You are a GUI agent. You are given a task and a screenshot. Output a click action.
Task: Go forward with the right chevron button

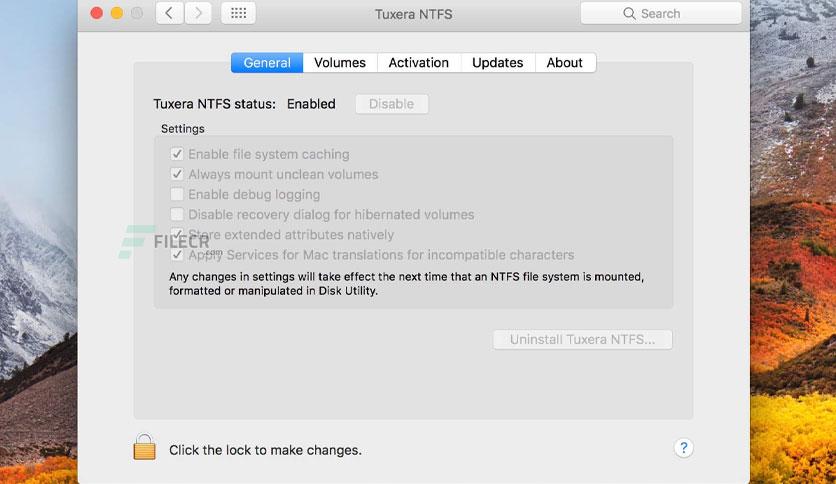click(198, 13)
